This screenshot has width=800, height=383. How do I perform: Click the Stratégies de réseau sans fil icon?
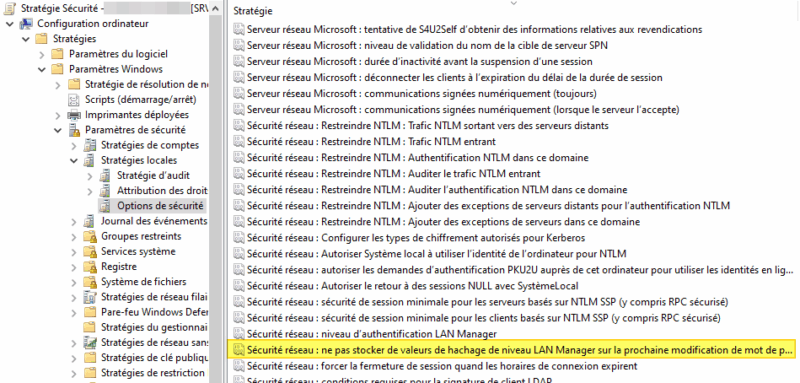click(x=90, y=343)
